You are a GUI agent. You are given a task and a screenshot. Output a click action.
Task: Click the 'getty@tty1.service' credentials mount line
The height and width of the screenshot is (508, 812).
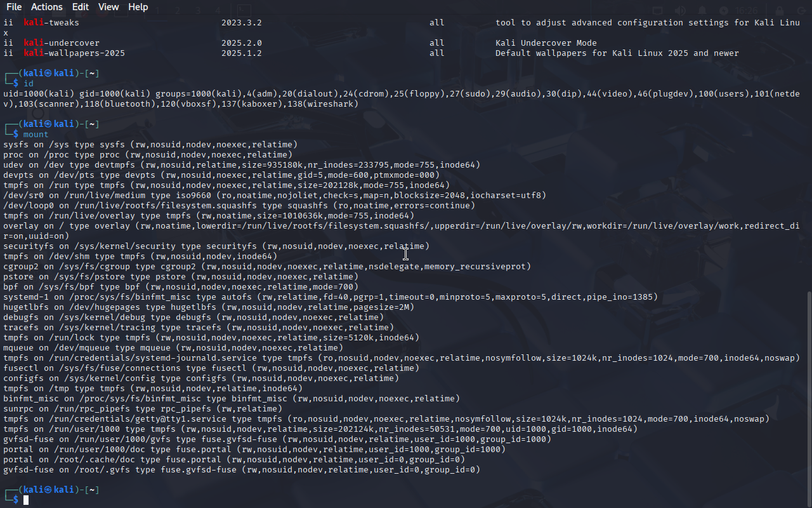pos(386,418)
